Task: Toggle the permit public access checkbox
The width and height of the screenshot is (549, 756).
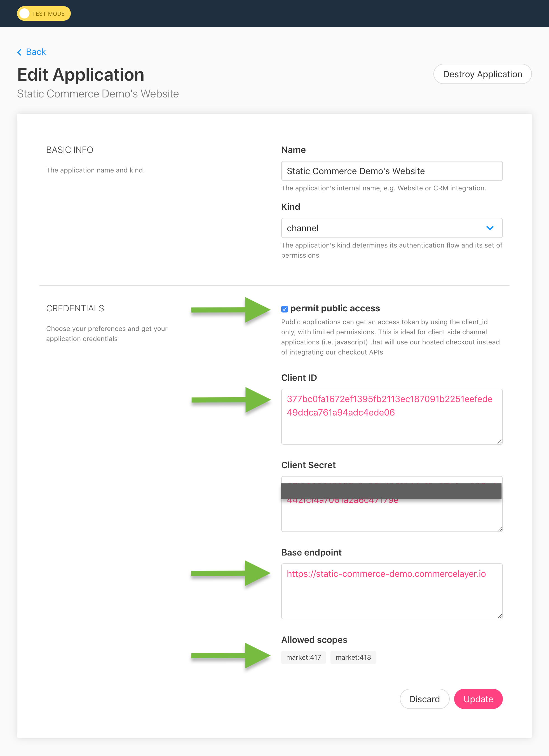Action: tap(284, 309)
